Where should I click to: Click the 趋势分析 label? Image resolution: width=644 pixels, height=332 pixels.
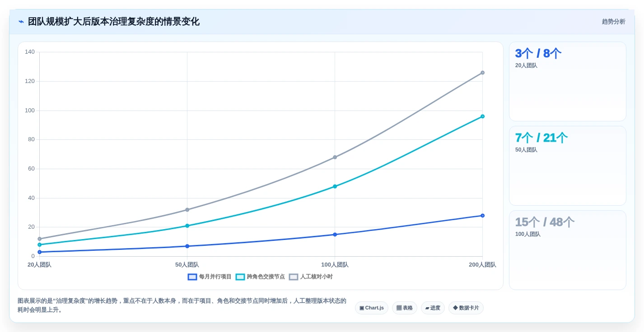click(613, 22)
